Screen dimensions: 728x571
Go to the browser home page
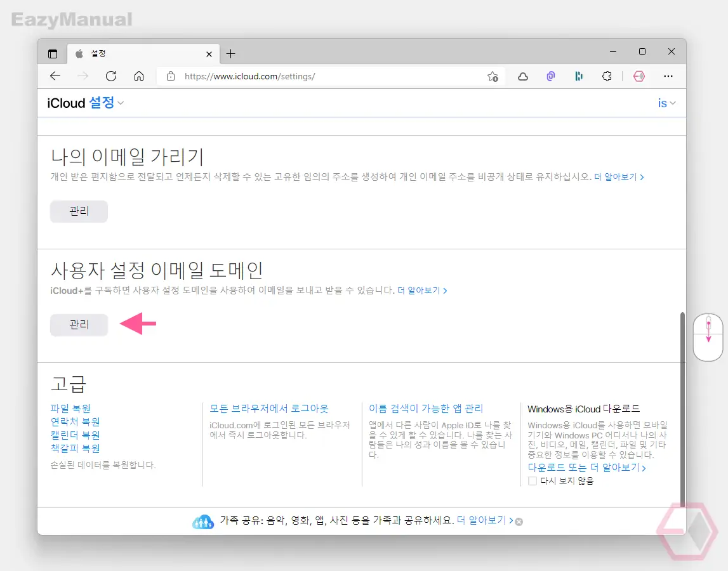click(139, 76)
